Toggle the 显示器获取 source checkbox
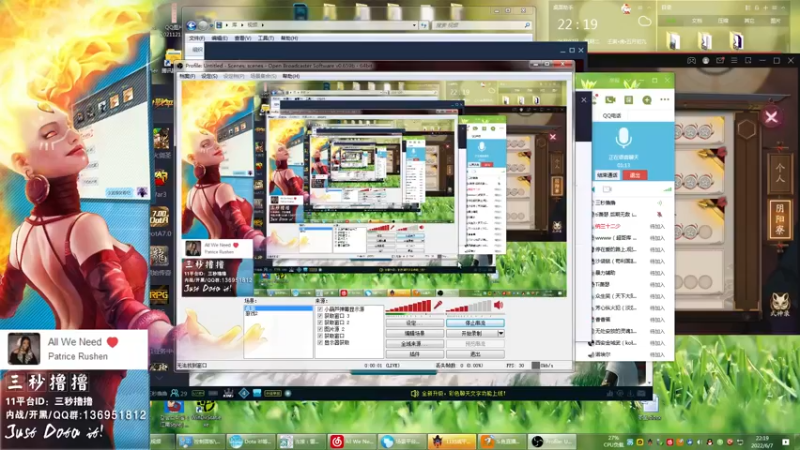Screen dimensions: 800x450 coord(320,342)
